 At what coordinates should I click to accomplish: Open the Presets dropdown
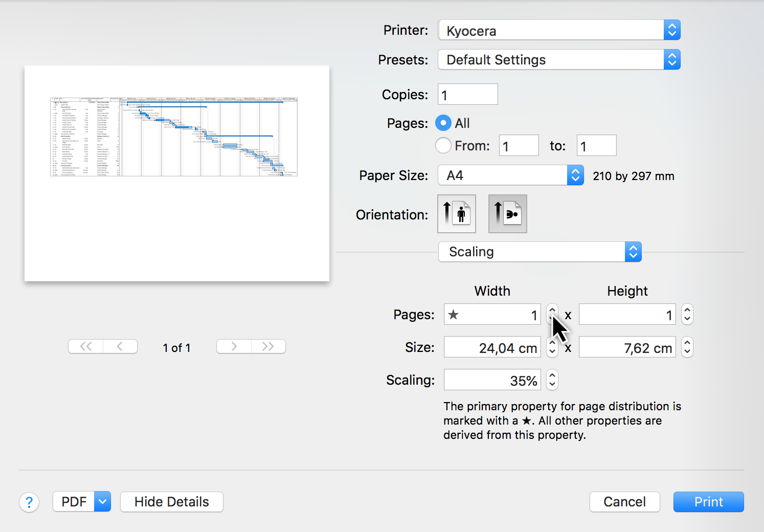click(559, 59)
